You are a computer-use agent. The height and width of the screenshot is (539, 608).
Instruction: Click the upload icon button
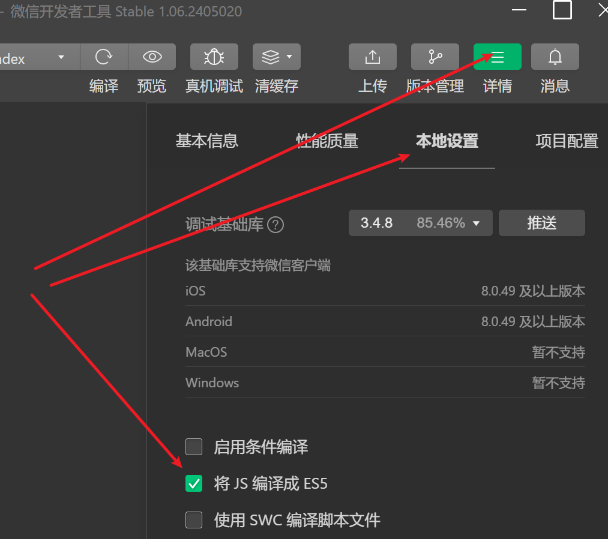(373, 57)
